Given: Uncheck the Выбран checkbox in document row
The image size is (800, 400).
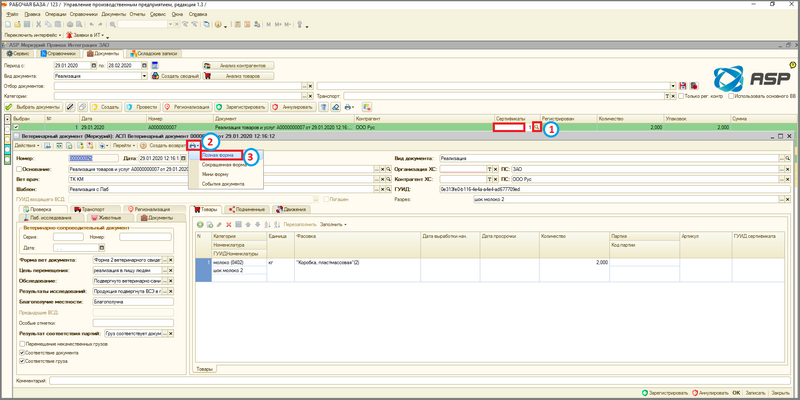Looking at the screenshot, I should click(16, 127).
